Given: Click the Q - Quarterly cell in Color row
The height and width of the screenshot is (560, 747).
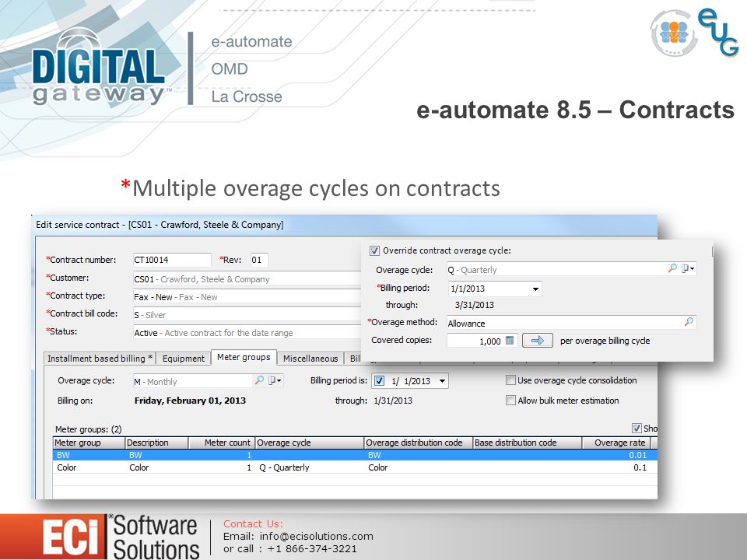Looking at the screenshot, I should click(x=285, y=467).
